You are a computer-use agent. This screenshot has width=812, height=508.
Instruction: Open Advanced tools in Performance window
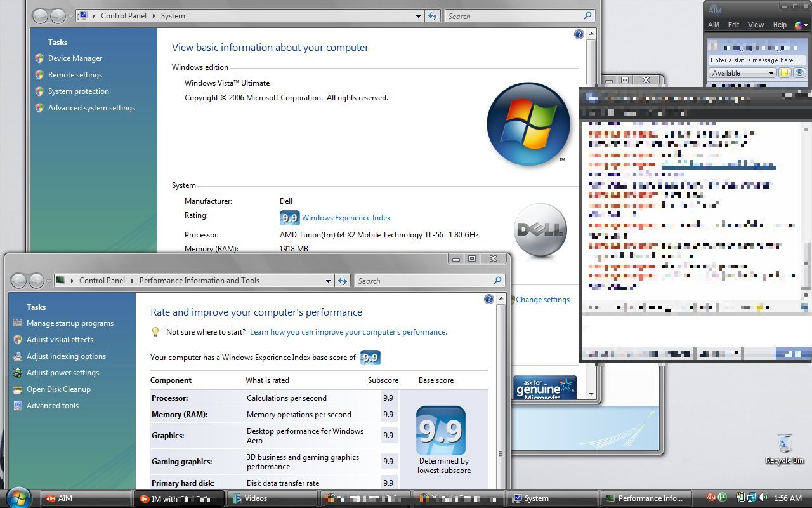[53, 406]
